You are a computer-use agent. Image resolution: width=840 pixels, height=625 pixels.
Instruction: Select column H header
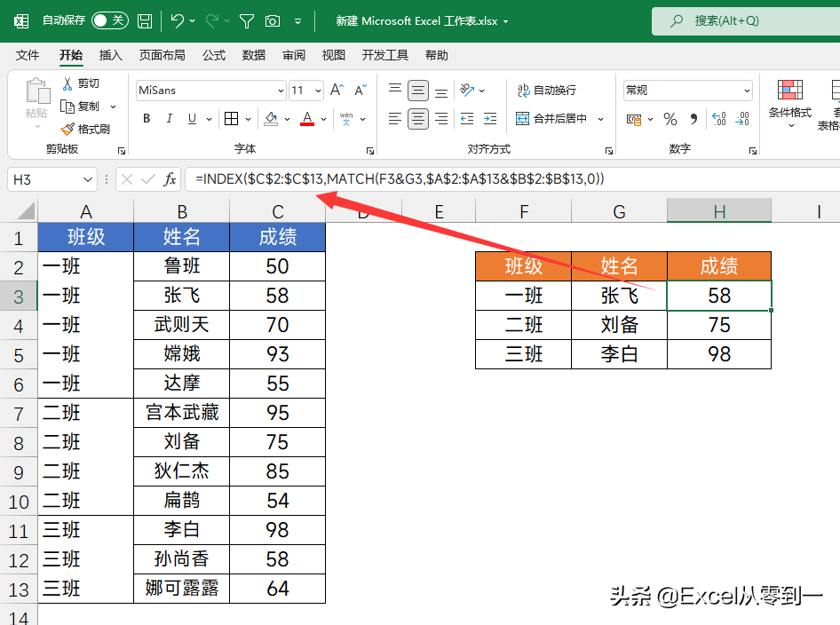click(719, 211)
